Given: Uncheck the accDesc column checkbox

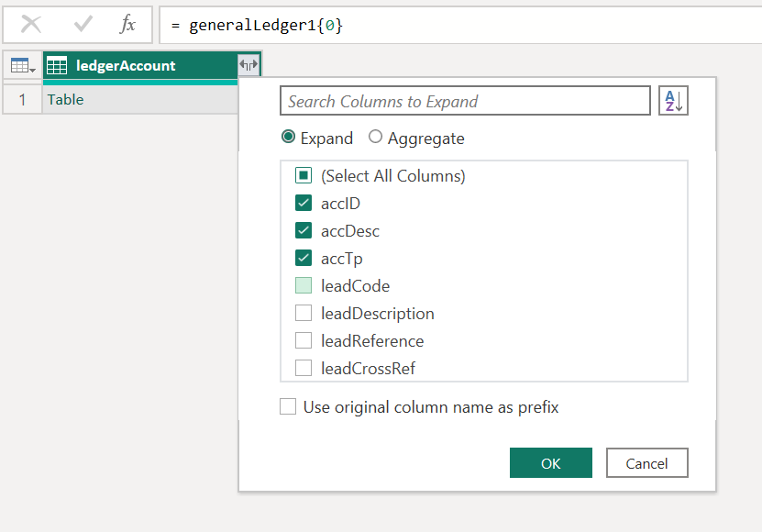Looking at the screenshot, I should tap(304, 230).
